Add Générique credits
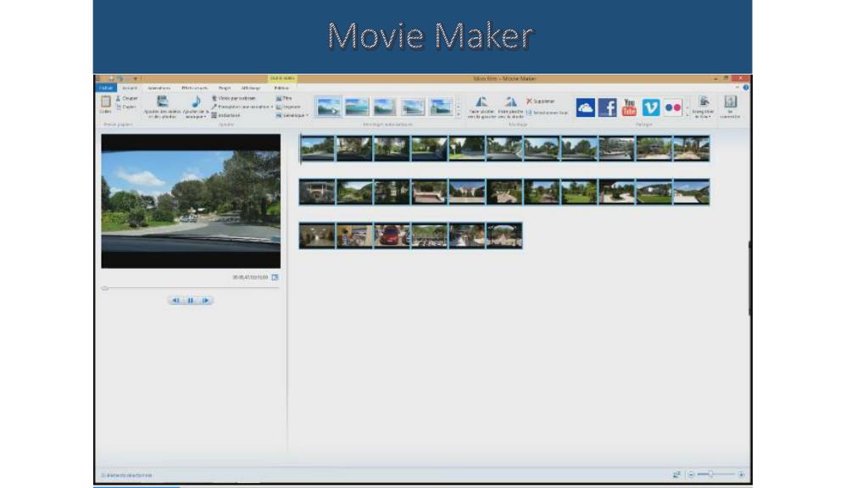This screenshot has height=488, width=868. 290,115
